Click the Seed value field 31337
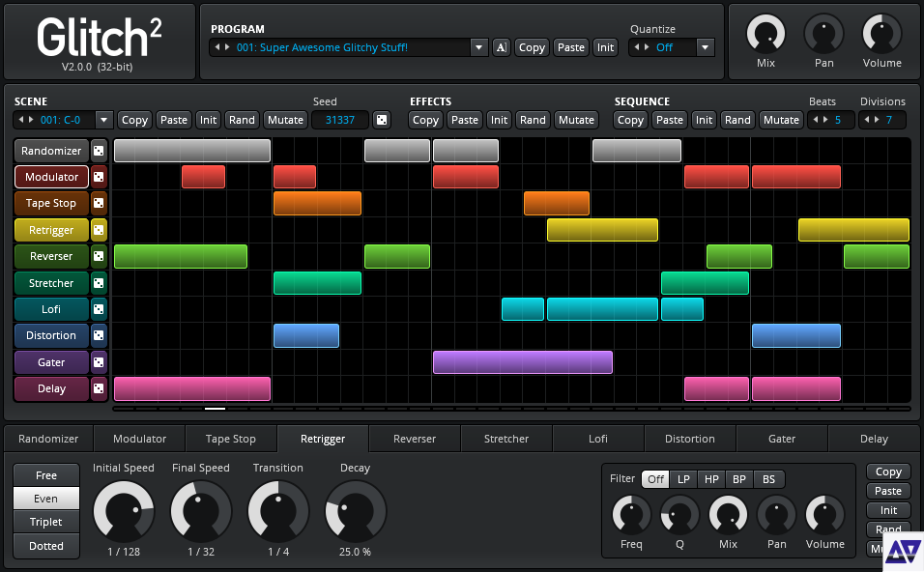The height and width of the screenshot is (572, 924). [x=340, y=120]
